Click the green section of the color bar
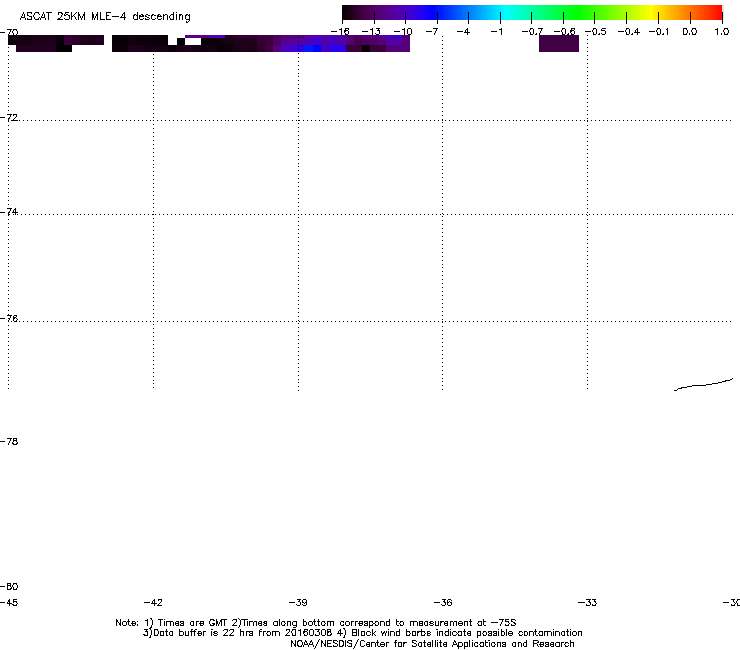 pyautogui.click(x=580, y=12)
